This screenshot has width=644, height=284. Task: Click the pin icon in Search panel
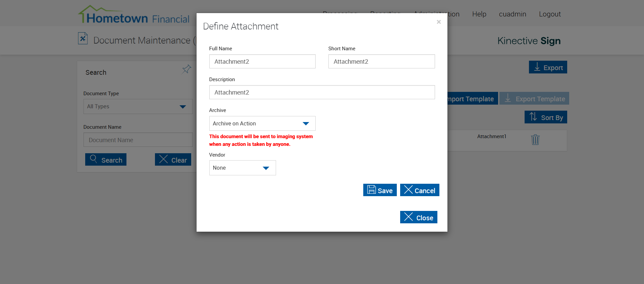[x=186, y=69]
